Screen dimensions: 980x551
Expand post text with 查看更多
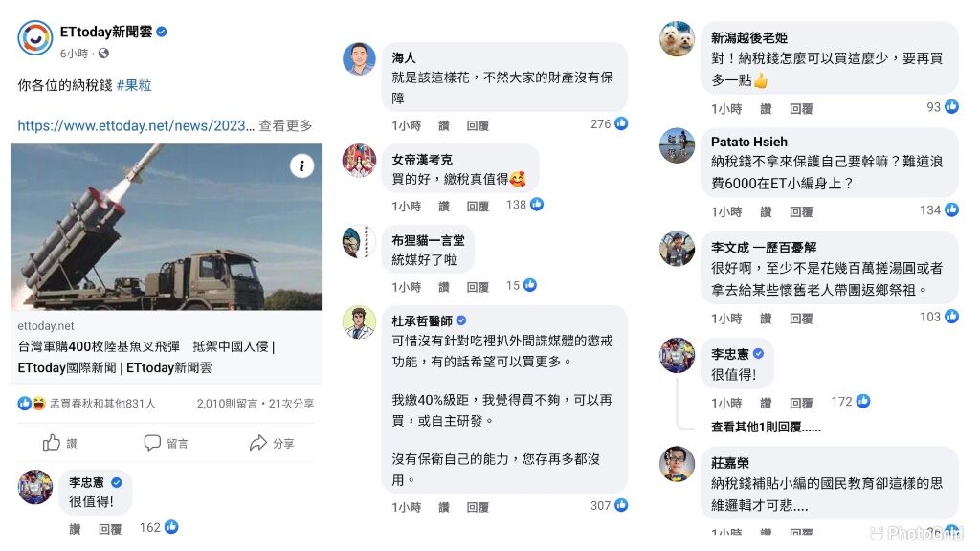[x=285, y=125]
